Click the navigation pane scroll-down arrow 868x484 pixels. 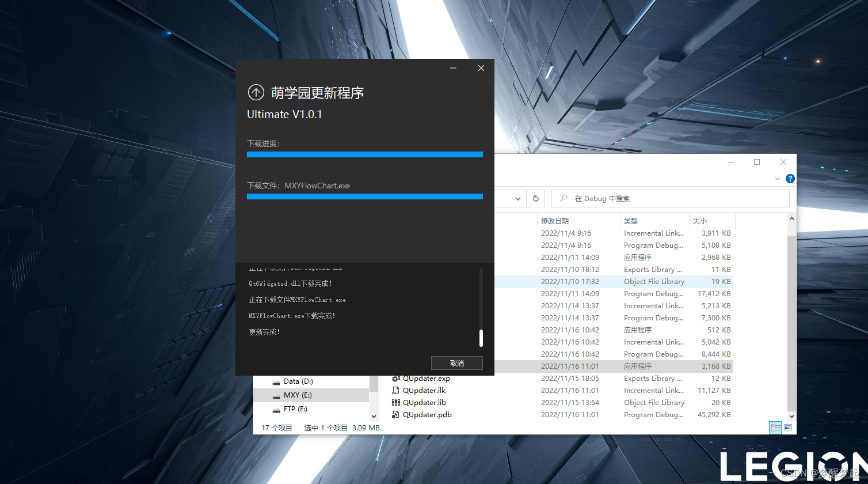pyautogui.click(x=374, y=416)
